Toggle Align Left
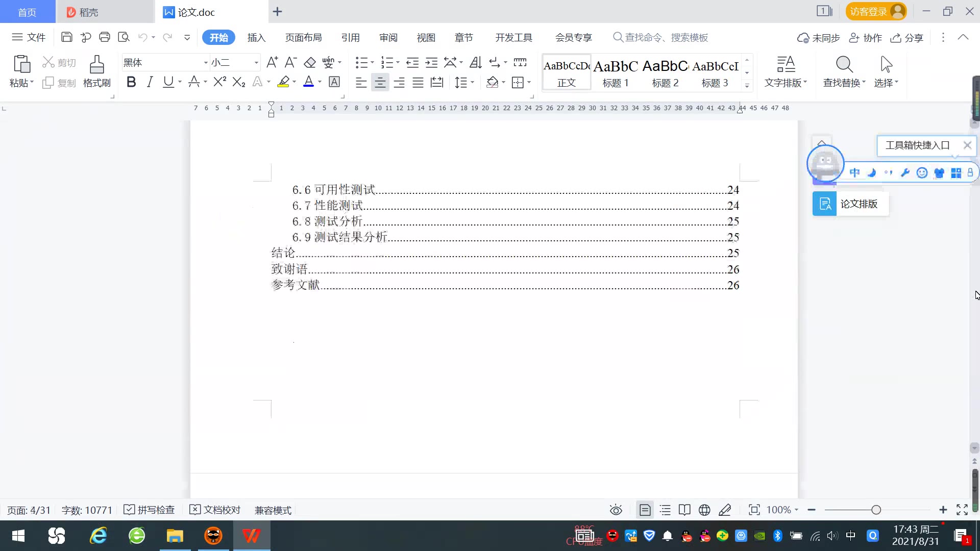This screenshot has height=551, width=980. pos(361,82)
